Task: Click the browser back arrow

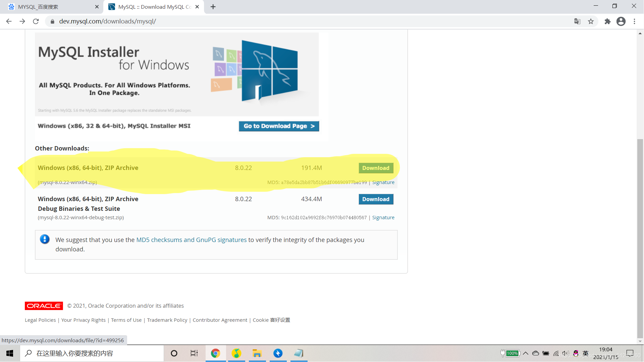Action: coord(9,21)
